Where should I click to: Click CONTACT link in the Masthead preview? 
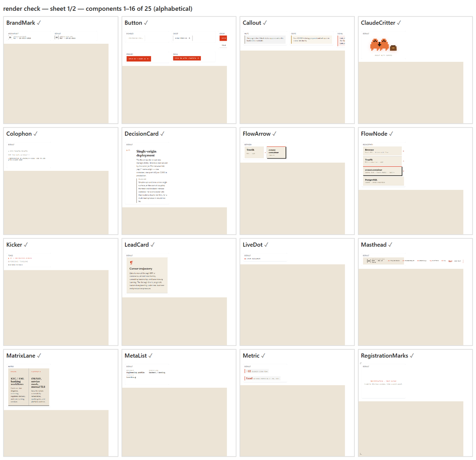(x=457, y=261)
